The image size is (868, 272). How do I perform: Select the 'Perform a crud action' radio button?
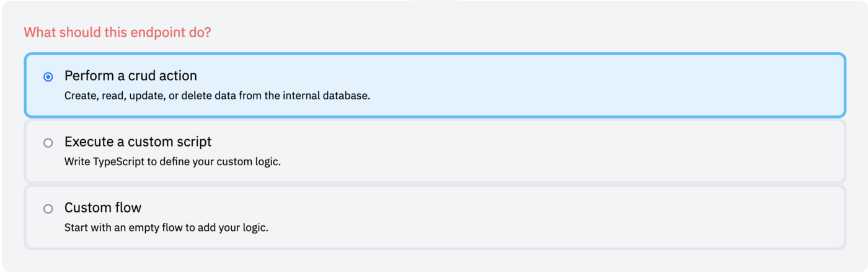(48, 77)
